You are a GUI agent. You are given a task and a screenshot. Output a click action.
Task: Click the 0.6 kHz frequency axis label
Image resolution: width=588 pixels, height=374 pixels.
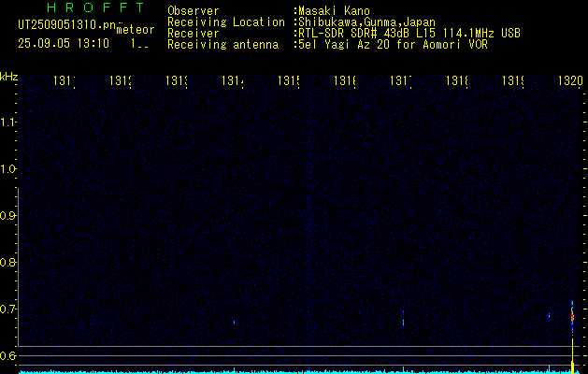pyautogui.click(x=7, y=355)
